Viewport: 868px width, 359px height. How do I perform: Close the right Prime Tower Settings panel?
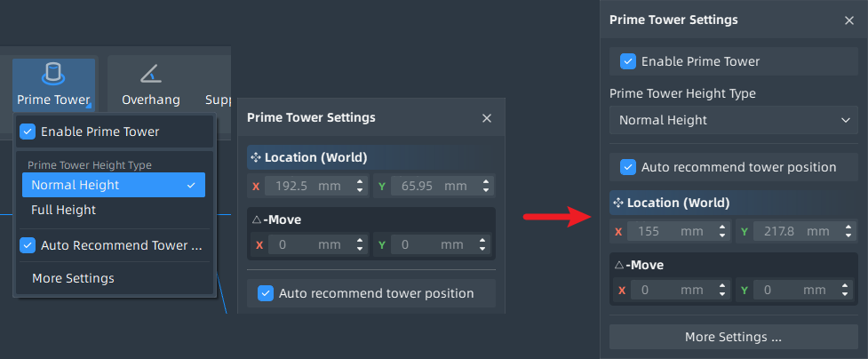pos(849,20)
